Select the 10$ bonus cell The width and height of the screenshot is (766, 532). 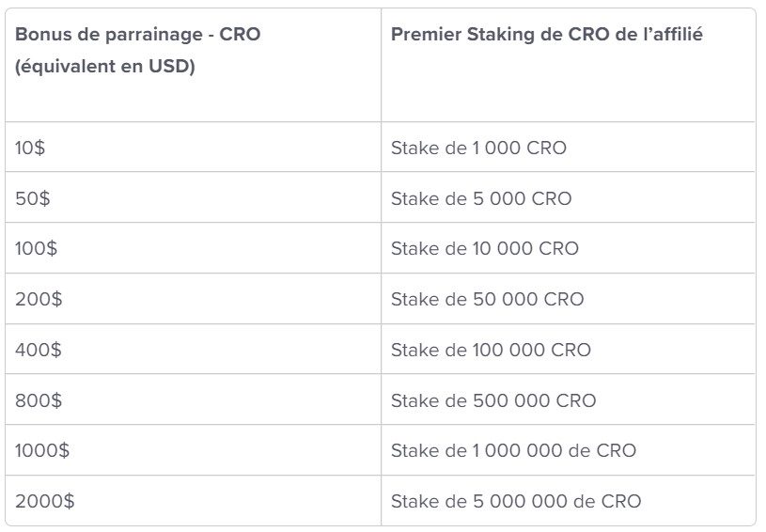click(x=193, y=147)
